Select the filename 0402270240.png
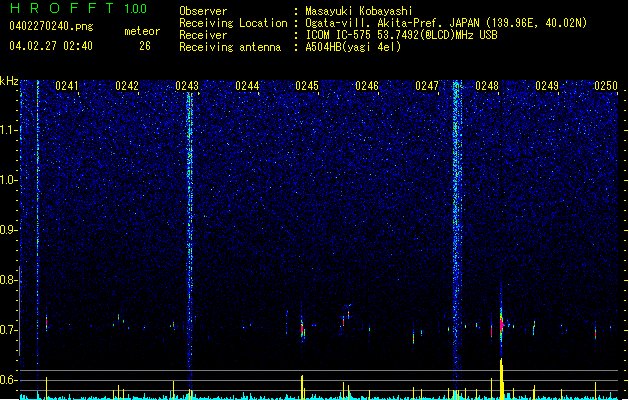Image resolution: width=629 pixels, height=400 pixels. (x=51, y=26)
